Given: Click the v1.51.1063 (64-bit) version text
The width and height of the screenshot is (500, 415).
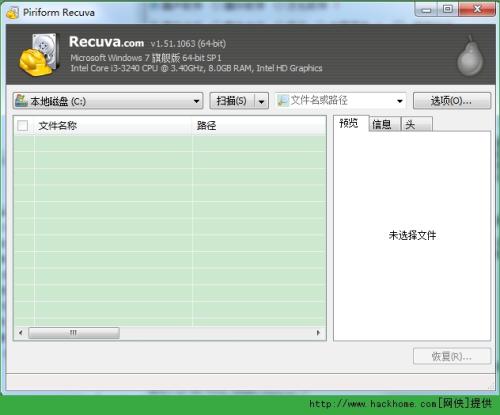Looking at the screenshot, I should pyautogui.click(x=188, y=44).
